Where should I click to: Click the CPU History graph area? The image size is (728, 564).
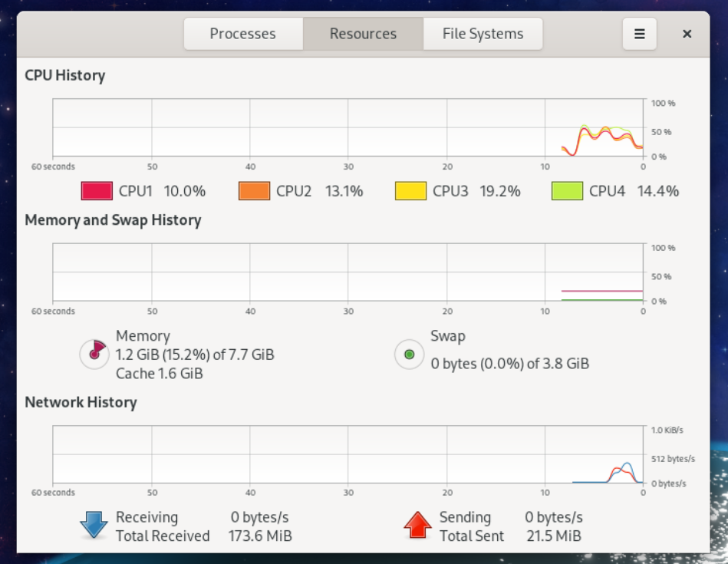coord(348,128)
